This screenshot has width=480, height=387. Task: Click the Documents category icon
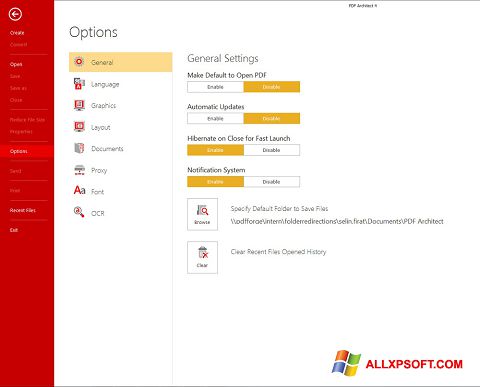[x=79, y=148]
